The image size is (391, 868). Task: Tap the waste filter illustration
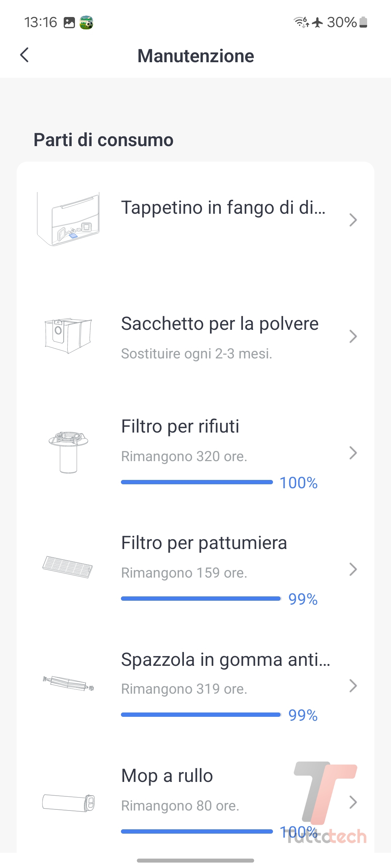[68, 452]
